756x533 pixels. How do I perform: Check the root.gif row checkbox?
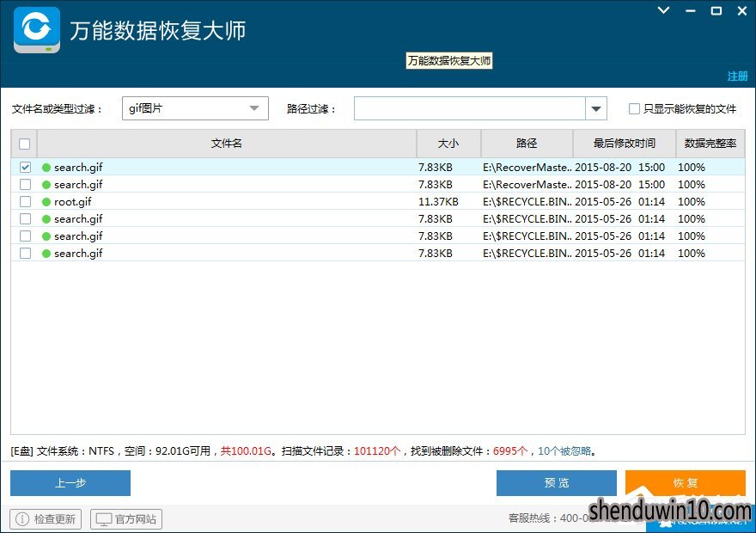25,202
